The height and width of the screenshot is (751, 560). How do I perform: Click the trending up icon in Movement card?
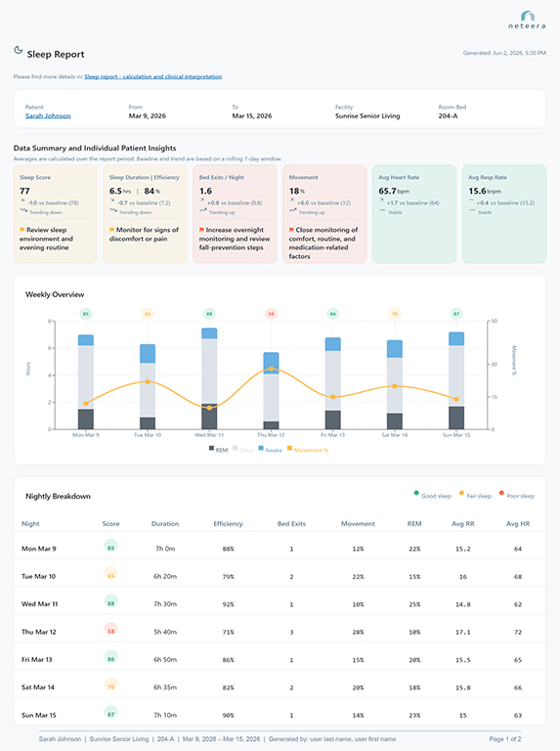[x=293, y=210]
